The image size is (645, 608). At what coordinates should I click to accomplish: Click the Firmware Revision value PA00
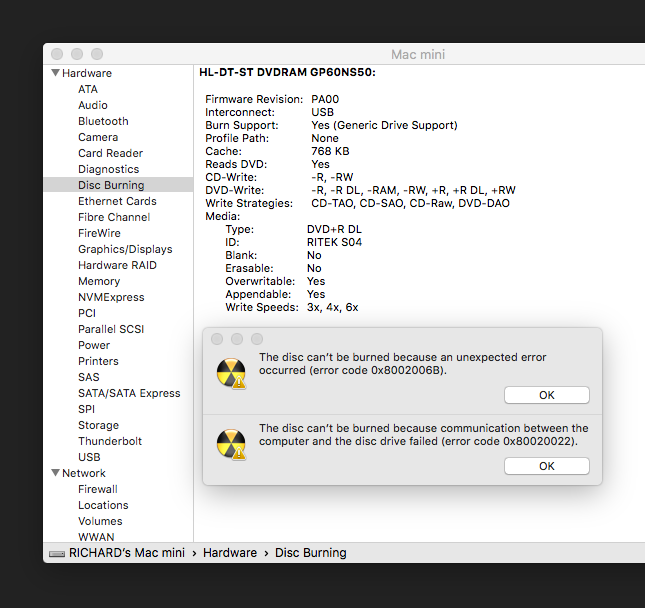coord(325,99)
